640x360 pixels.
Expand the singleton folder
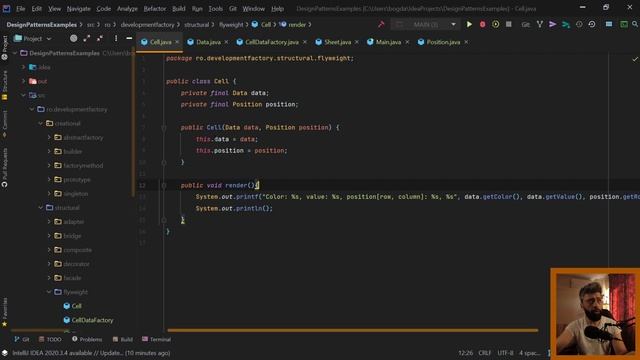tap(49, 194)
